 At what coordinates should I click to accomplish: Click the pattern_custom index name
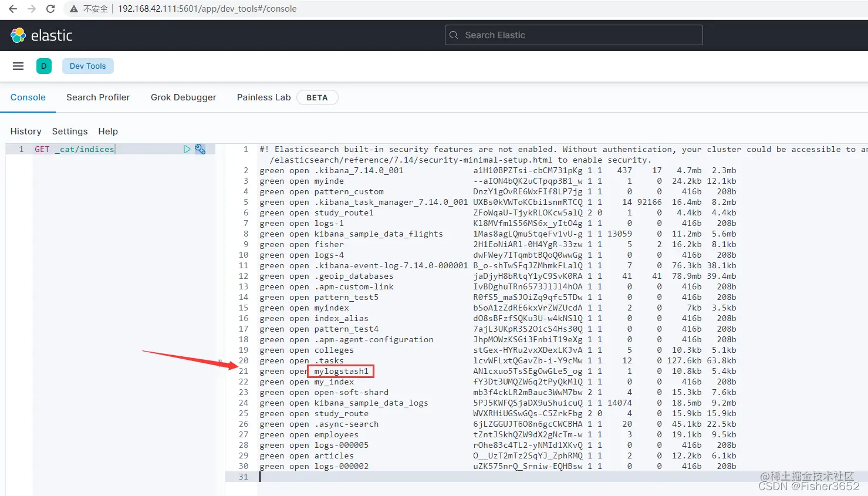coord(349,191)
